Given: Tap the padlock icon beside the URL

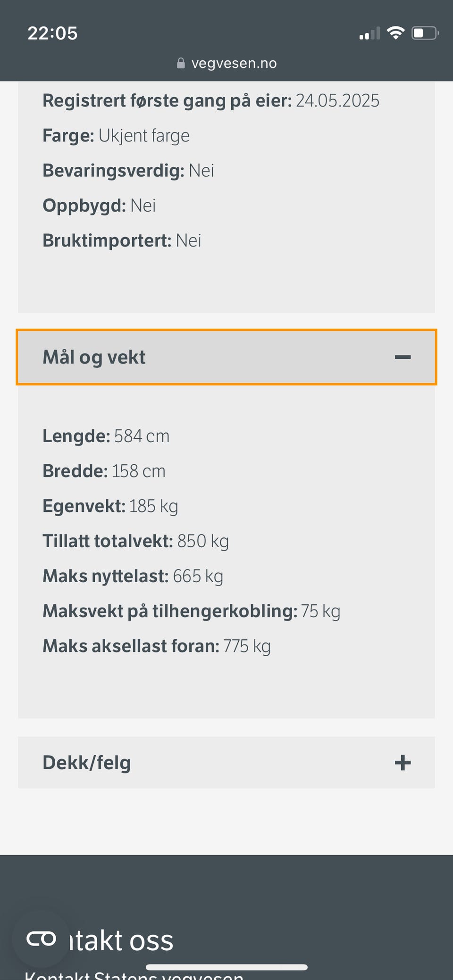Looking at the screenshot, I should [181, 63].
